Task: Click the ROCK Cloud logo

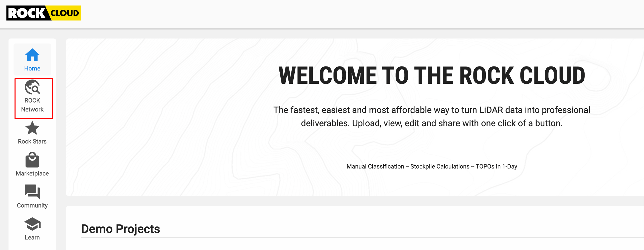Action: [x=44, y=13]
